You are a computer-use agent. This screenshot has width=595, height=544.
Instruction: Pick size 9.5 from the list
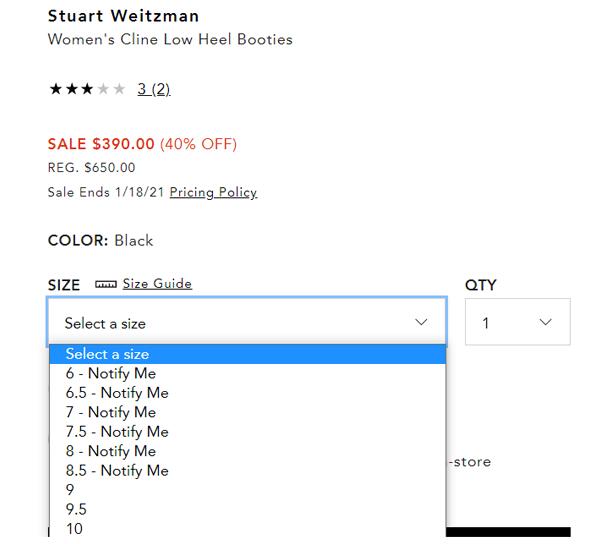point(247,509)
